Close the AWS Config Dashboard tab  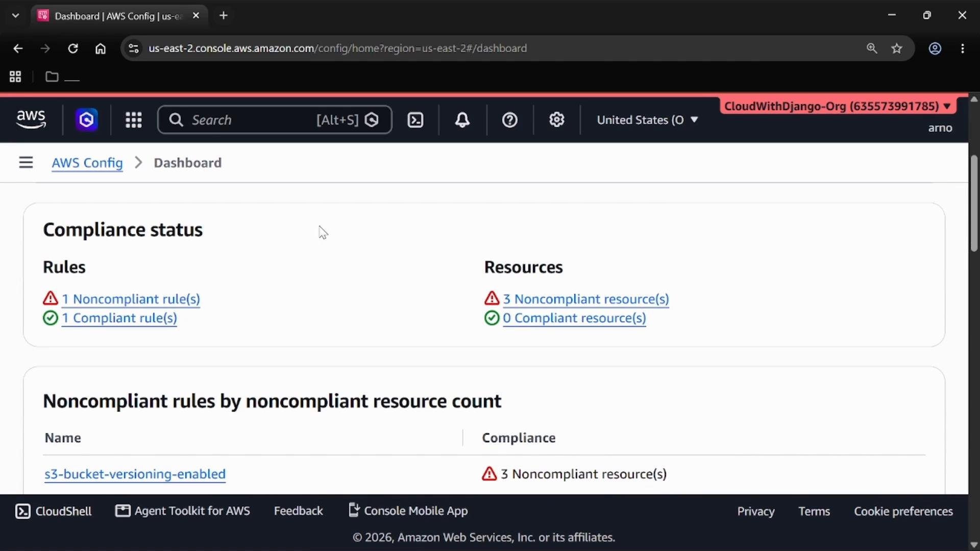pos(196,16)
